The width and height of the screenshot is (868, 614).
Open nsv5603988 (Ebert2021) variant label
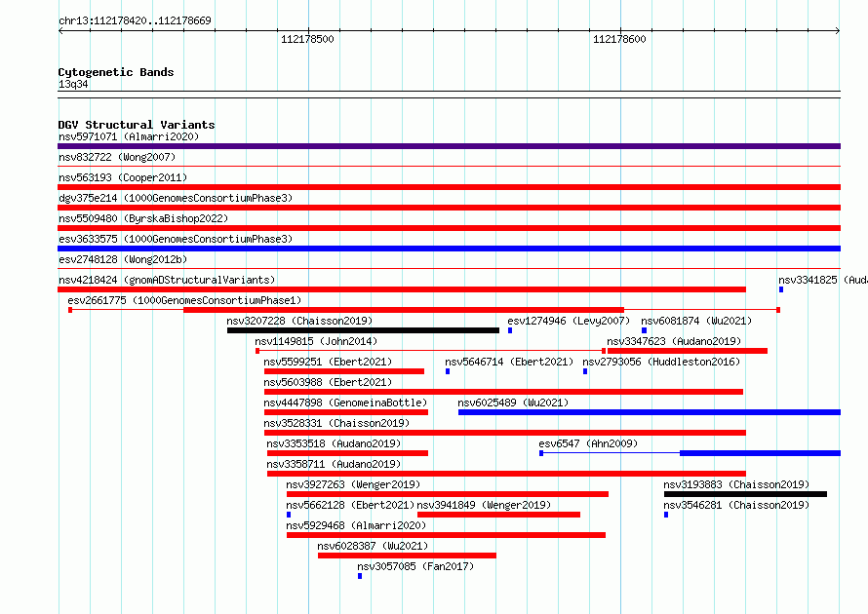coord(327,382)
